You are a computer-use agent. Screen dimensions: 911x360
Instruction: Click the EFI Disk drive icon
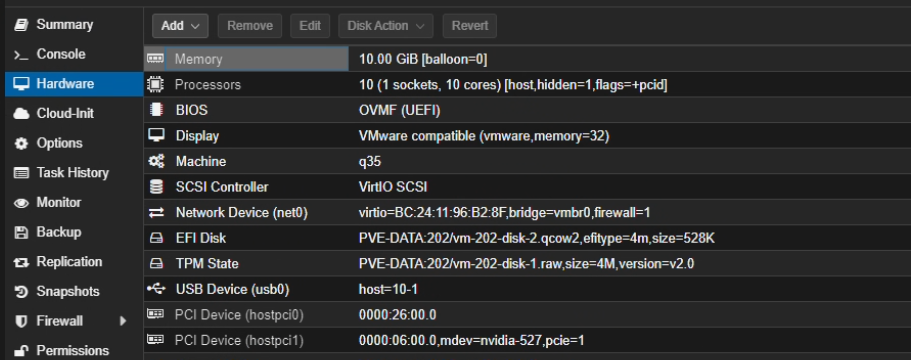point(156,238)
